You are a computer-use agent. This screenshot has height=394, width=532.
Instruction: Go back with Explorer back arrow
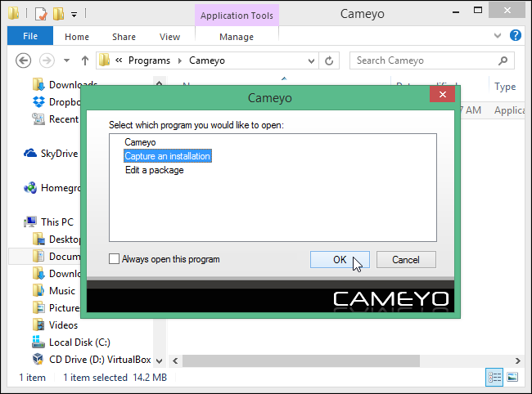[24, 60]
